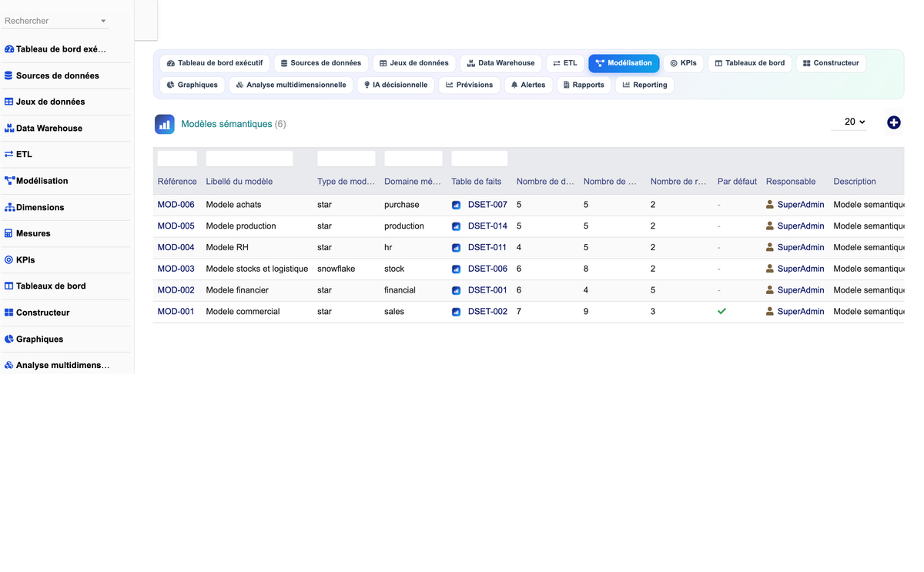The width and height of the screenshot is (924, 572).
Task: Click sidebar Tableau de bord exécutif icon
Action: click(x=9, y=49)
